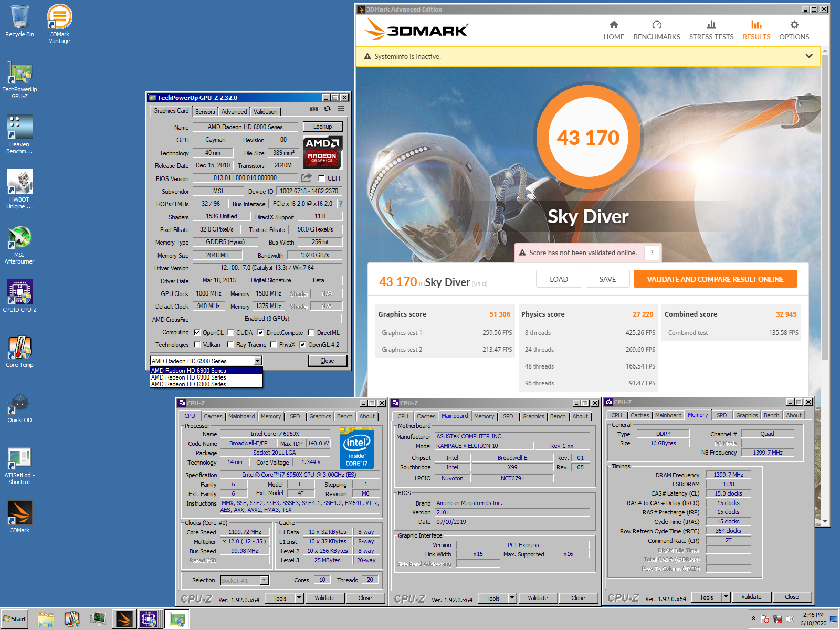Select the third AMD Radeon HD 6900 list entry

pyautogui.click(x=206, y=384)
